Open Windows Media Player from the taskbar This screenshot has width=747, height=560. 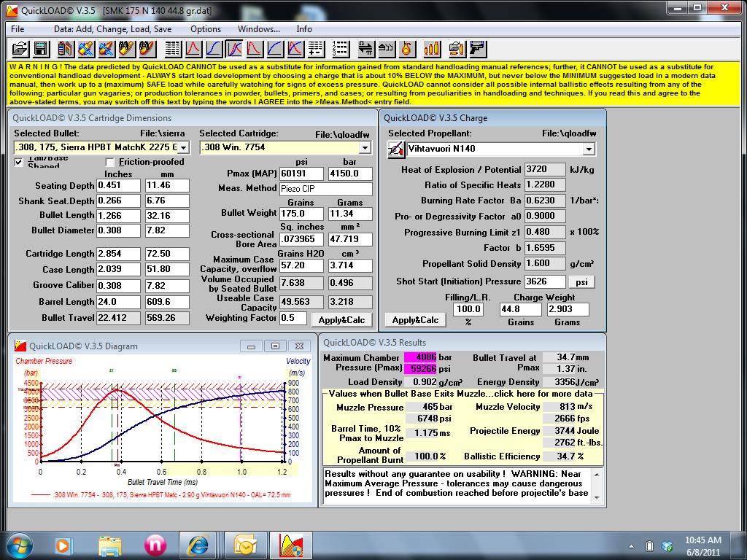tap(63, 545)
